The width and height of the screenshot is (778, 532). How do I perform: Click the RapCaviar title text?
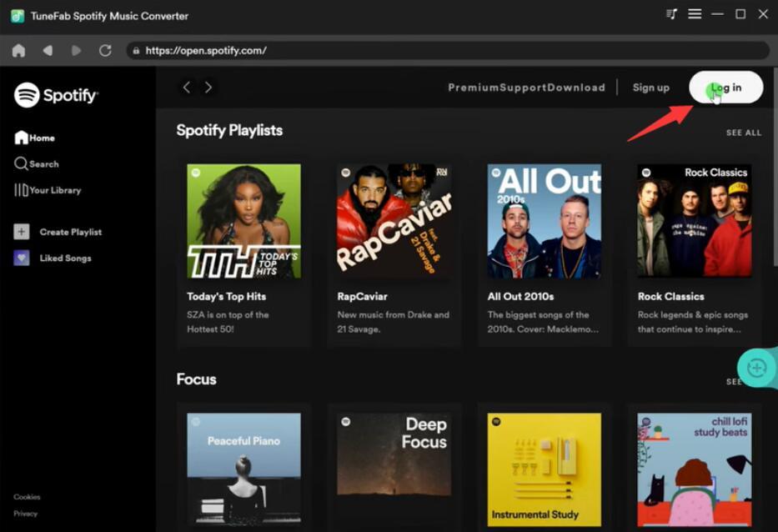click(362, 296)
